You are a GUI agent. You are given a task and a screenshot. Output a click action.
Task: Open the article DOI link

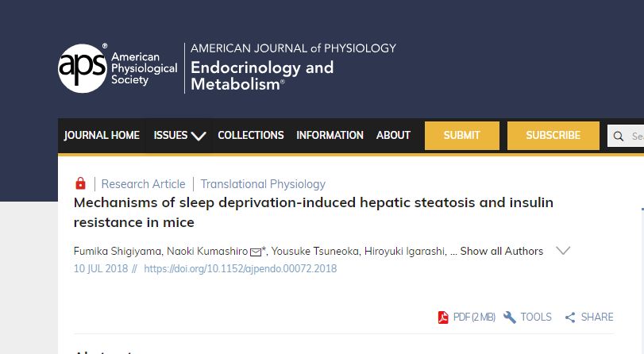coord(241,268)
